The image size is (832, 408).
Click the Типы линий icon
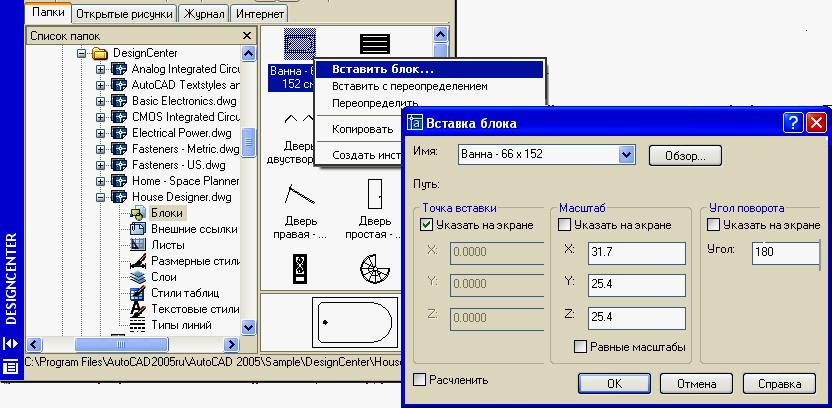(x=137, y=325)
